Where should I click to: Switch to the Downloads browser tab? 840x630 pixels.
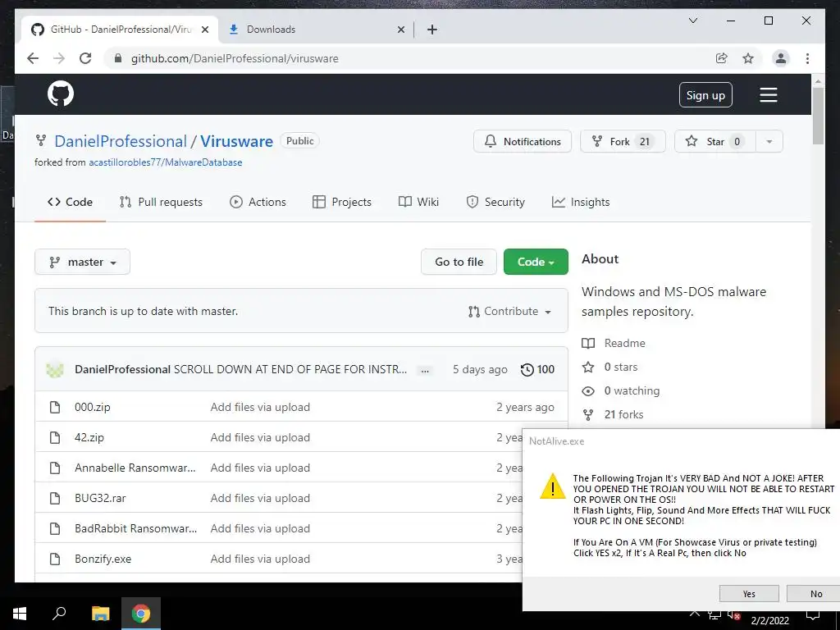click(316, 30)
